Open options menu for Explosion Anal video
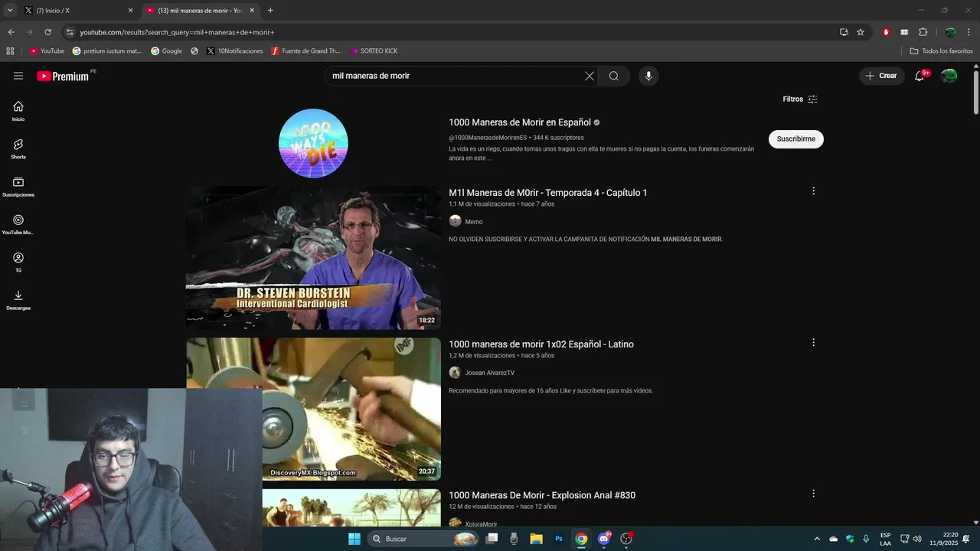980x551 pixels. [x=813, y=494]
